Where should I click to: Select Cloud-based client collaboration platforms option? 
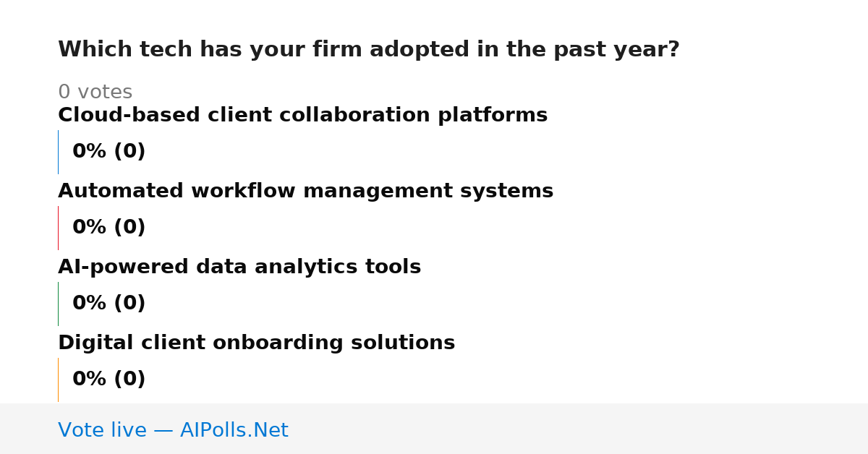pos(302,116)
